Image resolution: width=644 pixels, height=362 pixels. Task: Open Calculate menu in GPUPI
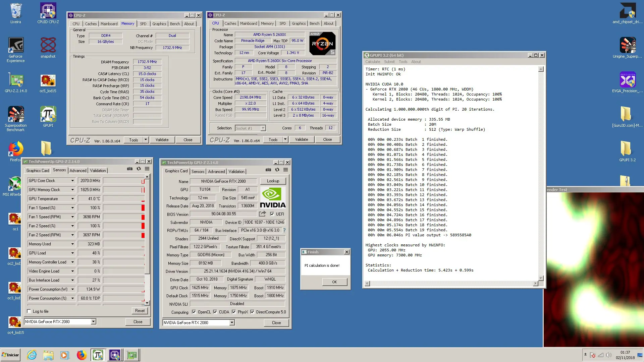click(x=373, y=62)
